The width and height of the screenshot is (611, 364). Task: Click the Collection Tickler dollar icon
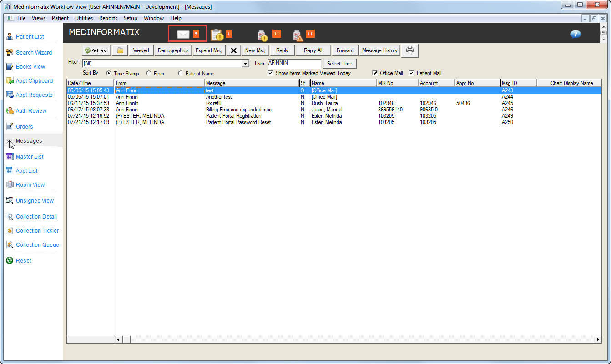(10, 230)
